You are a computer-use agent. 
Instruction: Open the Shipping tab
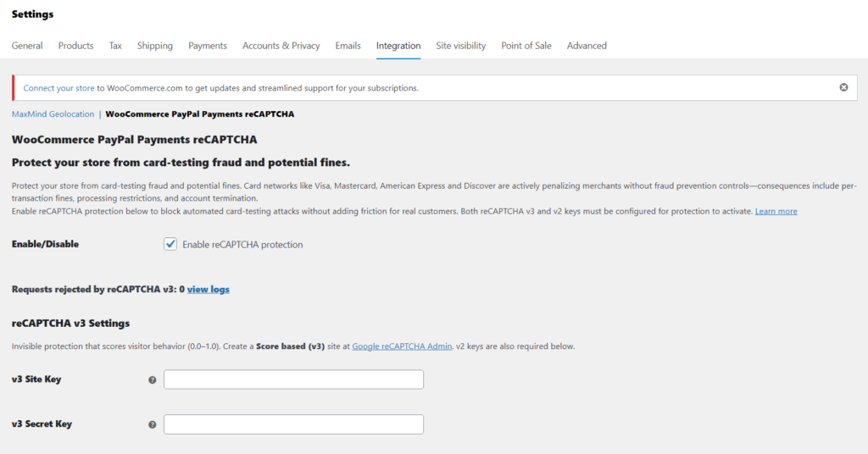[155, 46]
